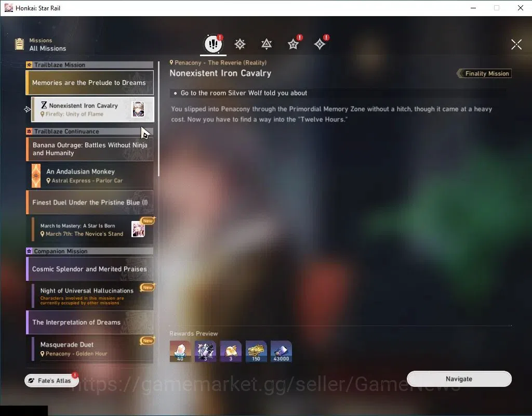Image resolution: width=532 pixels, height=416 pixels.
Task: Open the Fate's Atlas button
Action: (51, 381)
